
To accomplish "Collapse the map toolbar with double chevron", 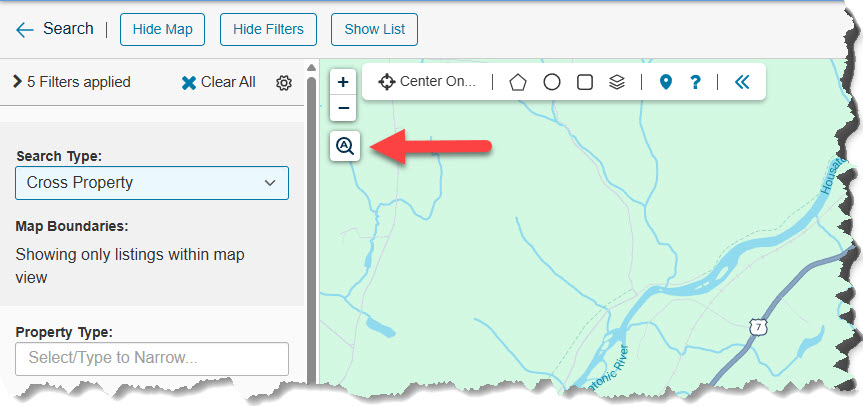I will pyautogui.click(x=742, y=83).
